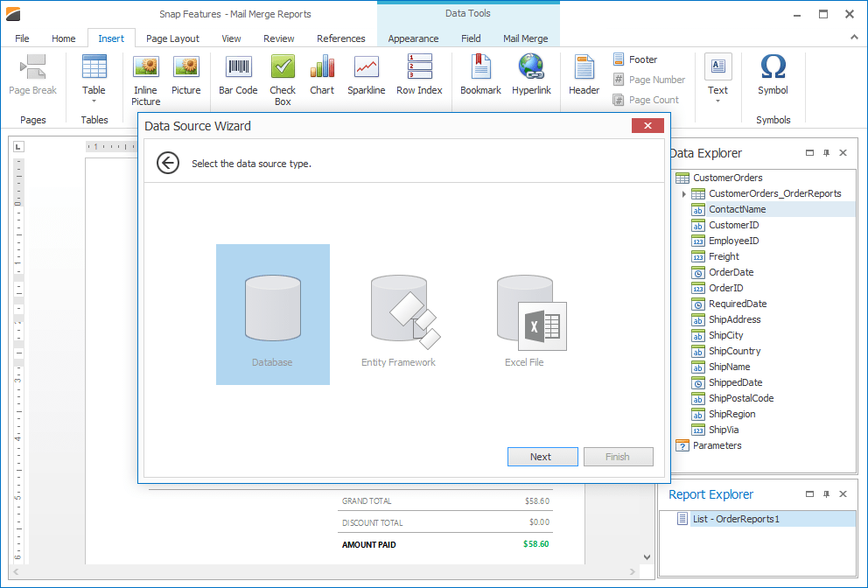Image resolution: width=868 pixels, height=588 pixels.
Task: Insert a Chart from the ribbon
Action: pos(322,67)
